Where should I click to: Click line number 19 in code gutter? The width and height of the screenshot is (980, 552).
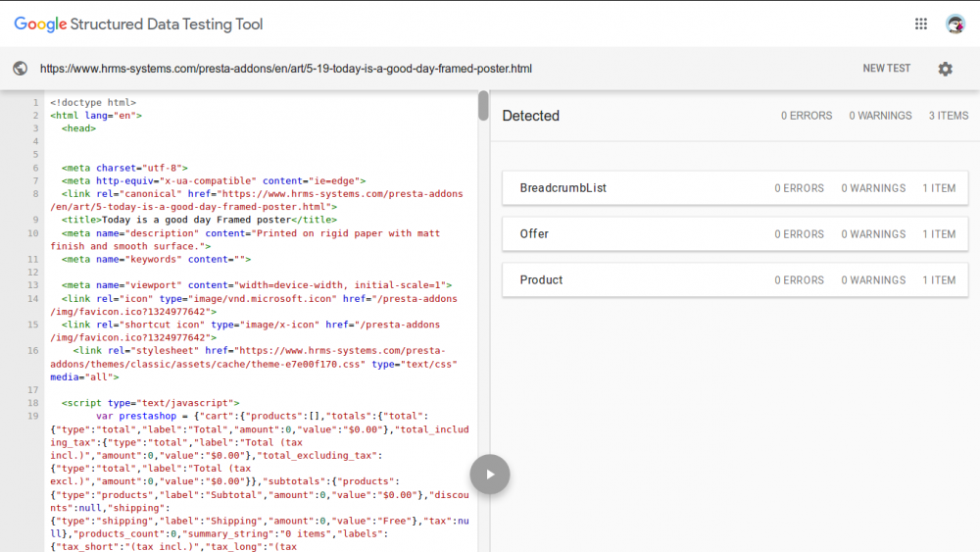point(33,416)
